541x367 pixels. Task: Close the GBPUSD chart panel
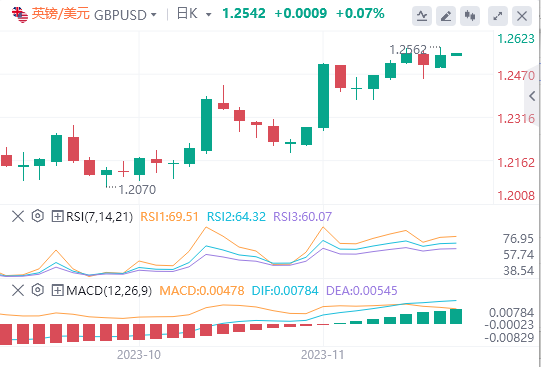coord(522,16)
